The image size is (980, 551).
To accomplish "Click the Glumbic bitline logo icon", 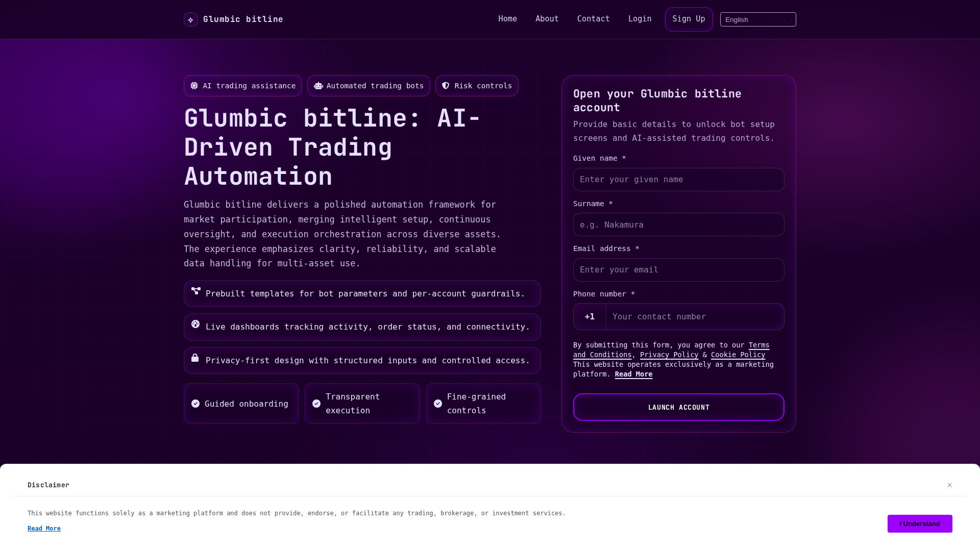I will (x=191, y=19).
